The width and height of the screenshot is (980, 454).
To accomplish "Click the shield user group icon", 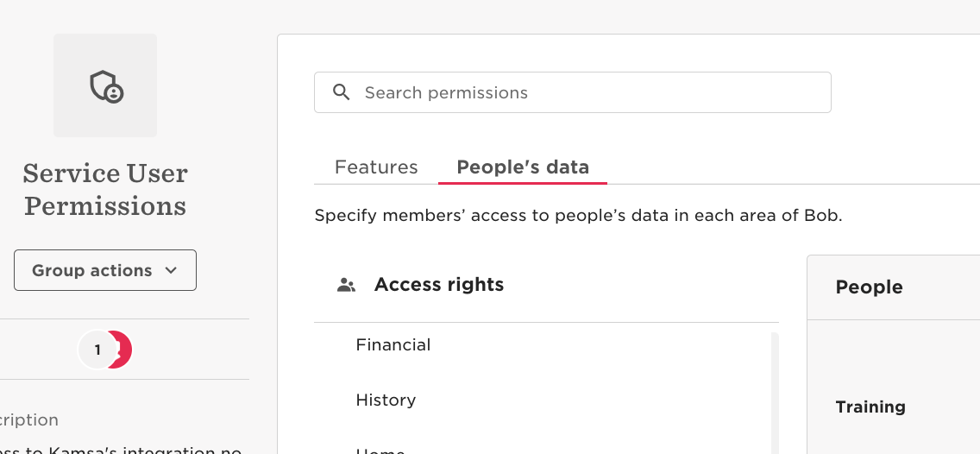I will pyautogui.click(x=105, y=86).
